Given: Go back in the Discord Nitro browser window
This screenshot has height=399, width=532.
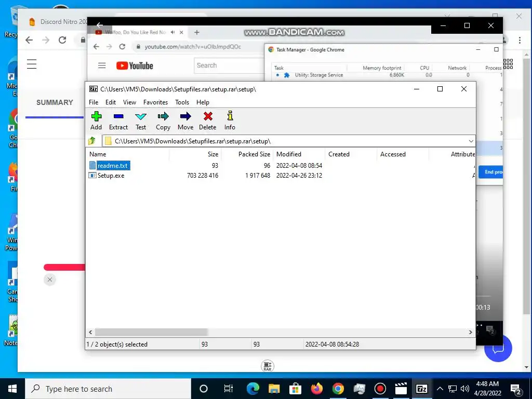Looking at the screenshot, I should tap(29, 40).
